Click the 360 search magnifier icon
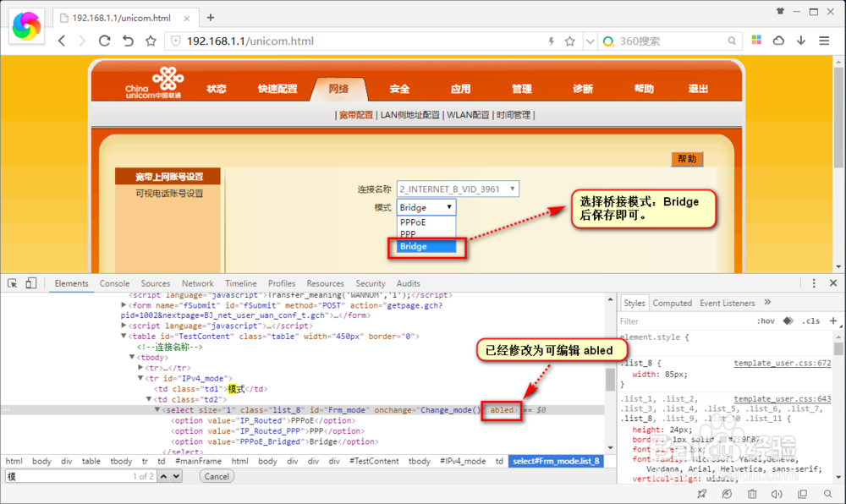The width and height of the screenshot is (846, 504). (x=732, y=41)
